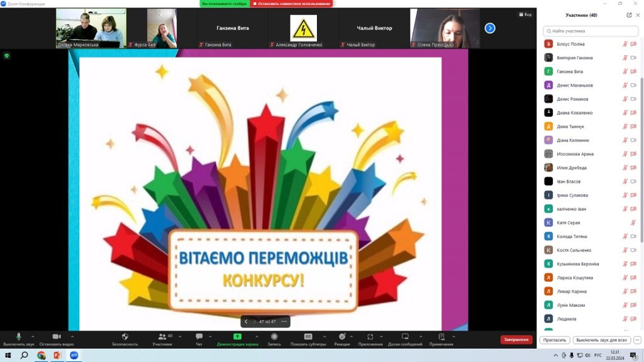Show next video thumbnails with blue arrow
The height and width of the screenshot is (362, 644).
[489, 28]
